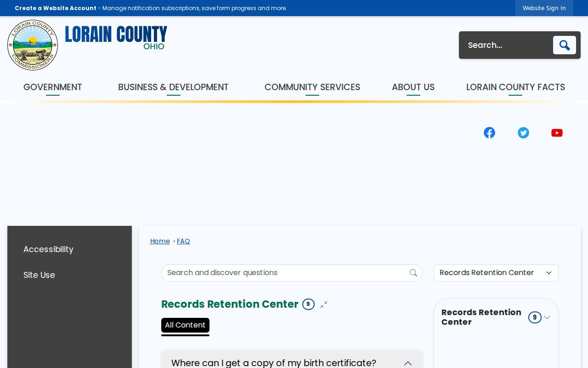Open the About Us menu

pyautogui.click(x=413, y=87)
